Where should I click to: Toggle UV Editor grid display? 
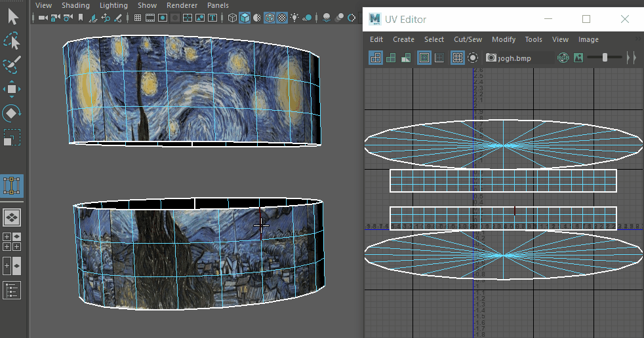coord(457,58)
